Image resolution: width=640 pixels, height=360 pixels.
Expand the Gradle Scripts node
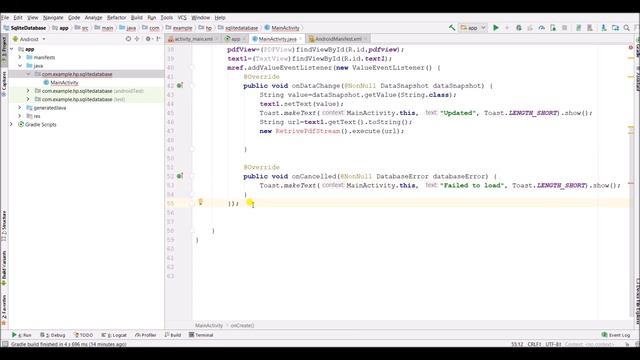coord(12,124)
